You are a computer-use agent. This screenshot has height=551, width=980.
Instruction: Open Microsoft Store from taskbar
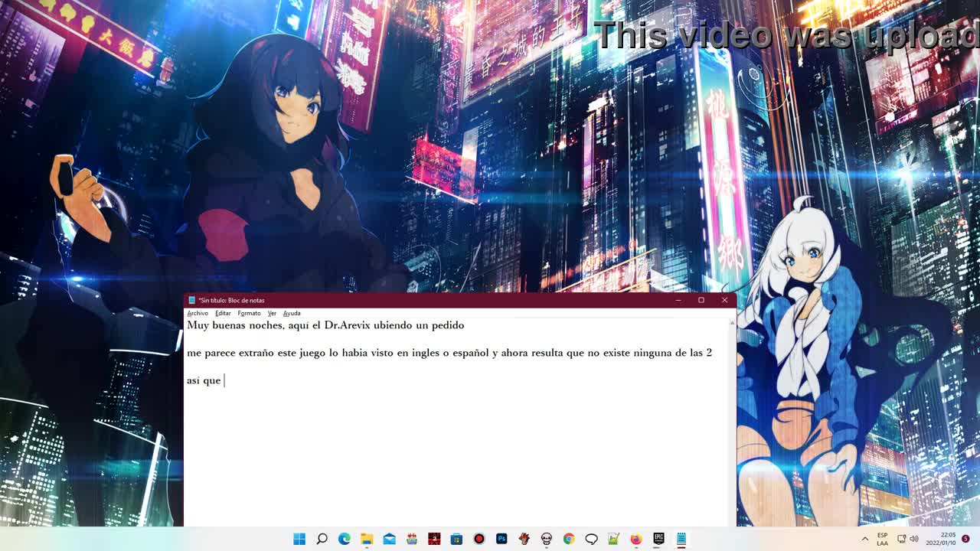[456, 539]
